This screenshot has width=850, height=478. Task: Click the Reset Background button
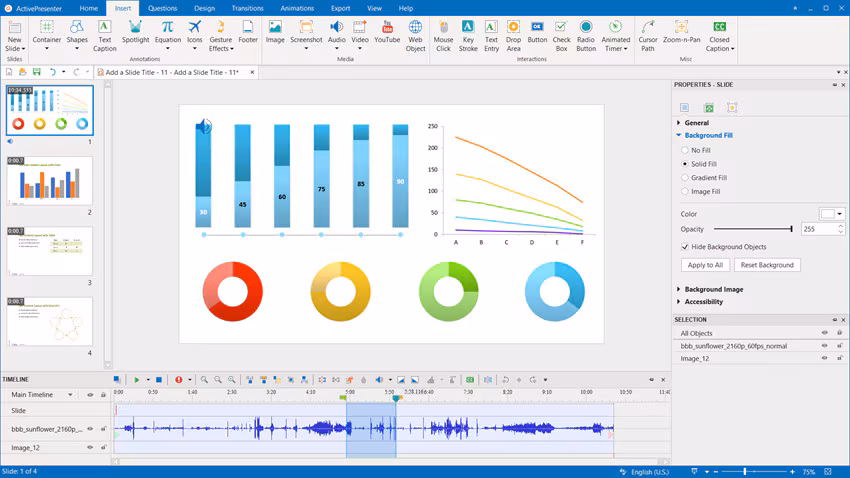pos(767,265)
